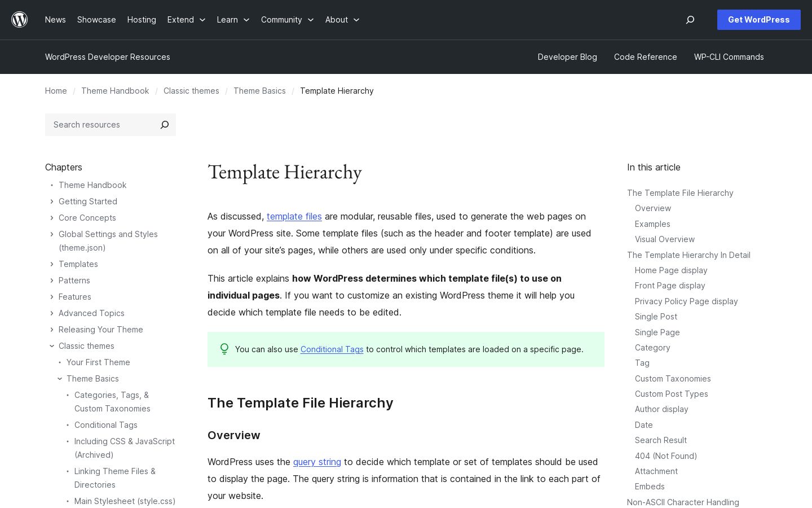Jump to Tag section
Image resolution: width=812 pixels, height=508 pixels.
pyautogui.click(x=642, y=363)
